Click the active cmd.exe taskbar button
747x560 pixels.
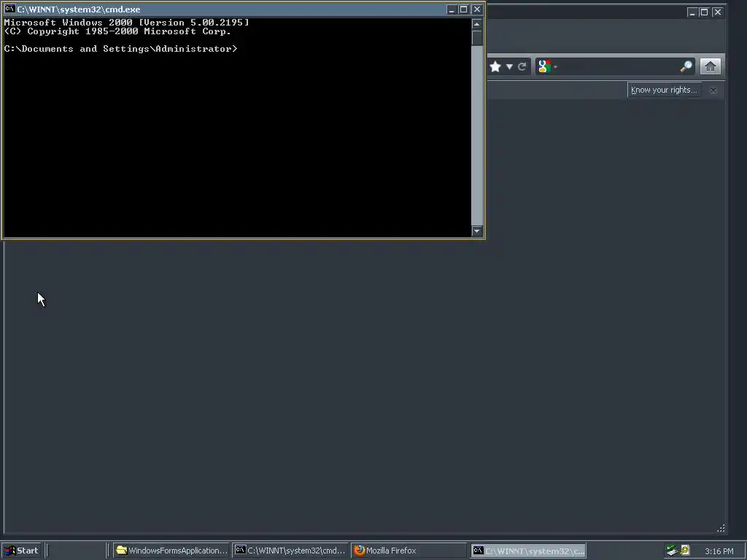coord(528,551)
